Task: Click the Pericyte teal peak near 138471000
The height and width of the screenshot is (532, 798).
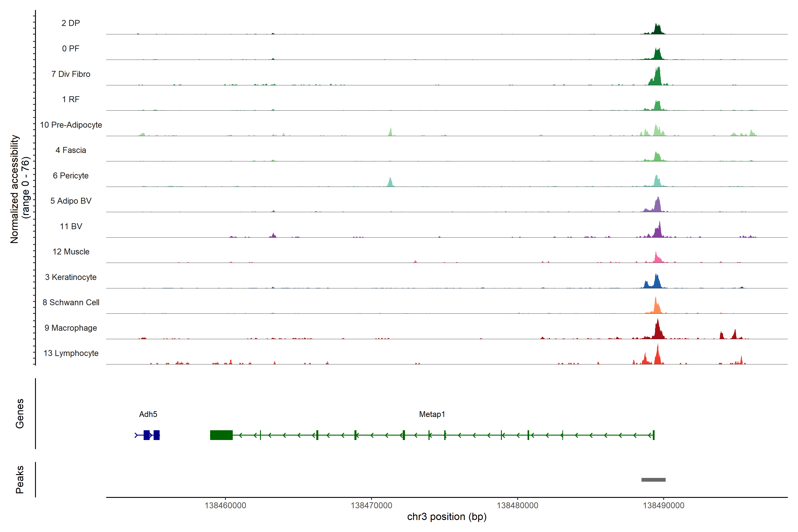Action: (x=390, y=183)
